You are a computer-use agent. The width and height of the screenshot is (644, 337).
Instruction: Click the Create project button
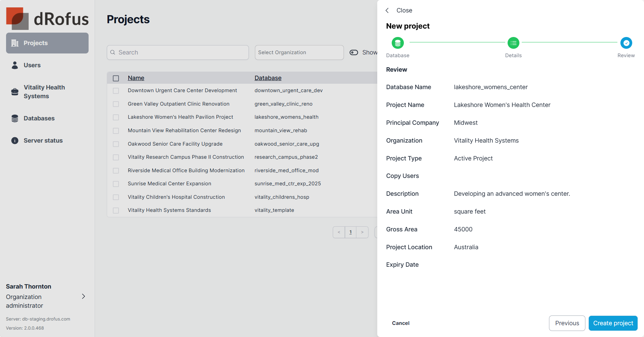(613, 323)
